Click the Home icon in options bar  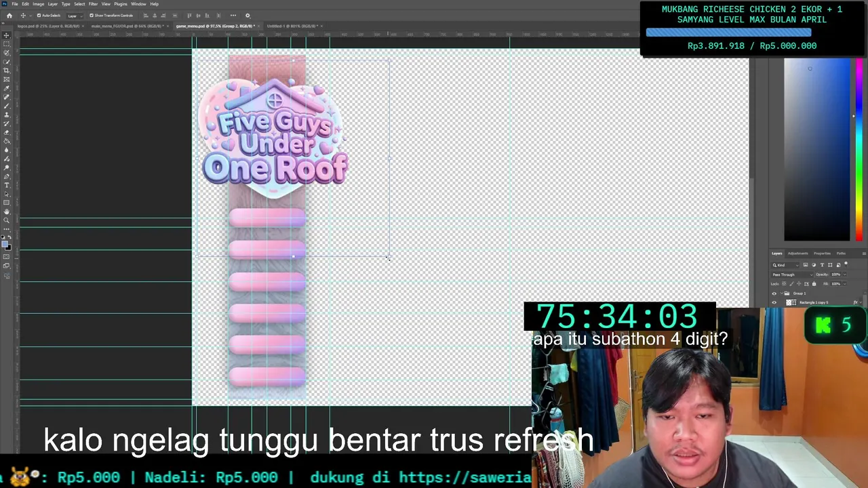coord(9,15)
